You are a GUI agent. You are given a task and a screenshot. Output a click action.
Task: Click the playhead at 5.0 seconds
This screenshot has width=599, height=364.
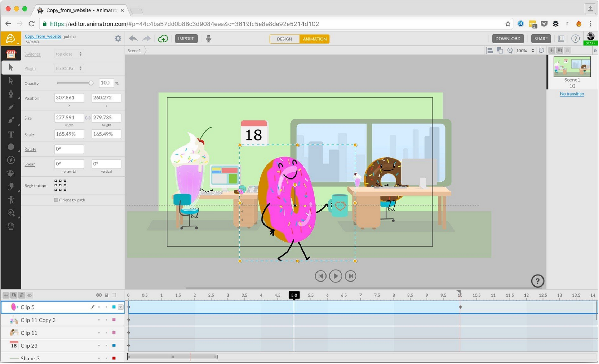pyautogui.click(x=294, y=296)
